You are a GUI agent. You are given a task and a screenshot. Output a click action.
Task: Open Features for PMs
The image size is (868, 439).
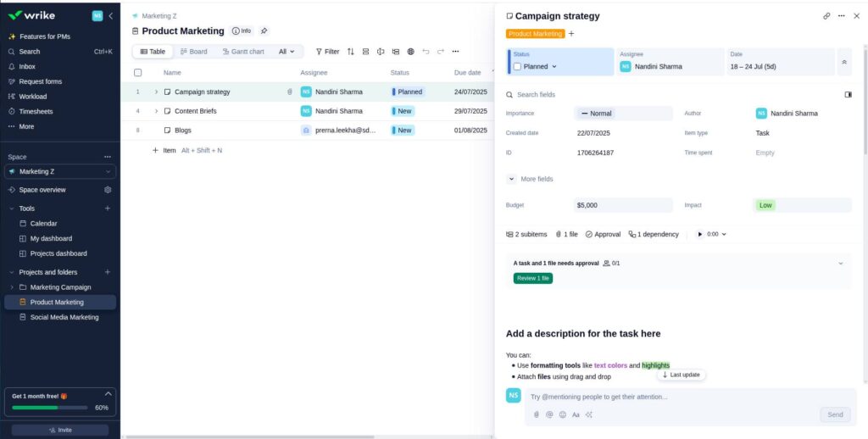[44, 36]
